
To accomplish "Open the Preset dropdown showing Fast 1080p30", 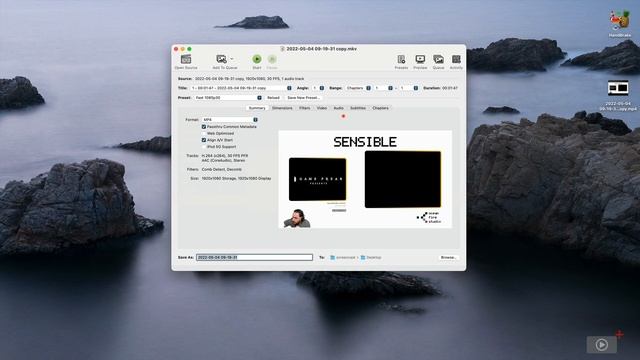I will pyautogui.click(x=228, y=98).
